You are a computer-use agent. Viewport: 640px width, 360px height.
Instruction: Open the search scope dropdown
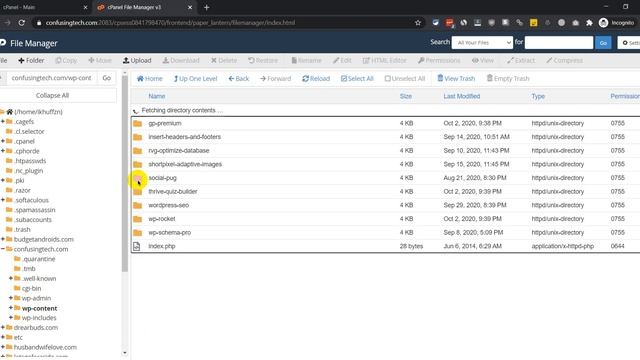pyautogui.click(x=482, y=42)
